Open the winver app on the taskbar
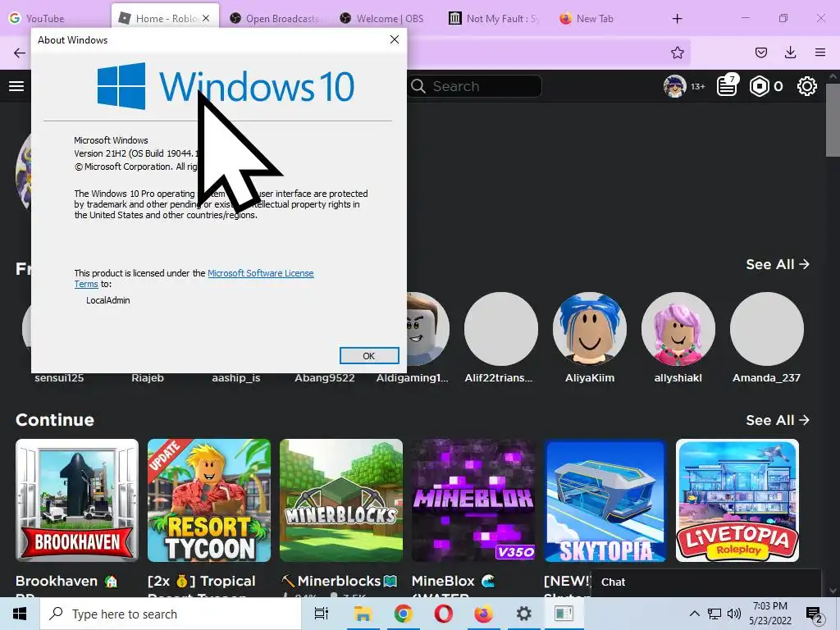Image resolution: width=840 pixels, height=630 pixels. (x=564, y=614)
